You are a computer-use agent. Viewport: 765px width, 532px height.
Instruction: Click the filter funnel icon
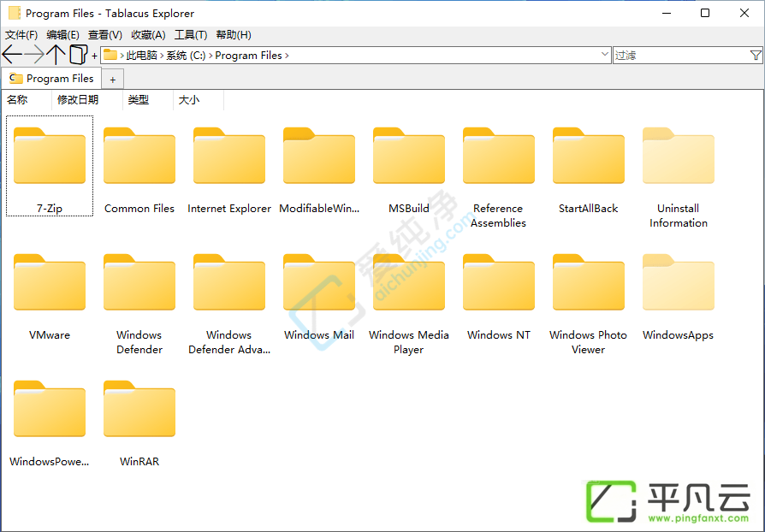click(x=756, y=55)
